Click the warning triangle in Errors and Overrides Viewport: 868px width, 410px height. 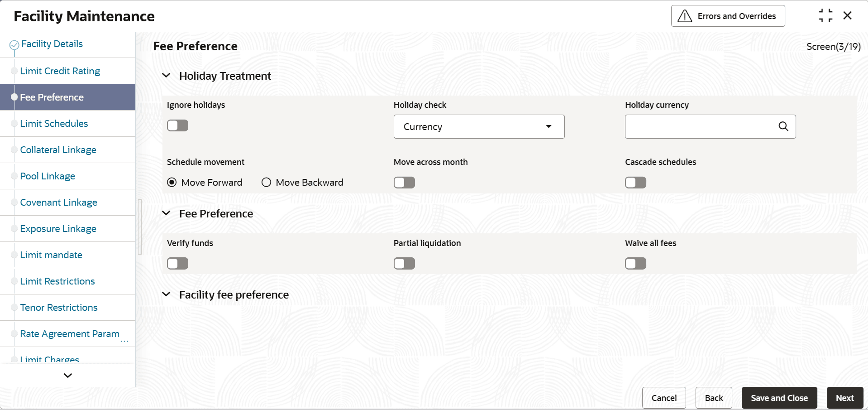coord(685,16)
